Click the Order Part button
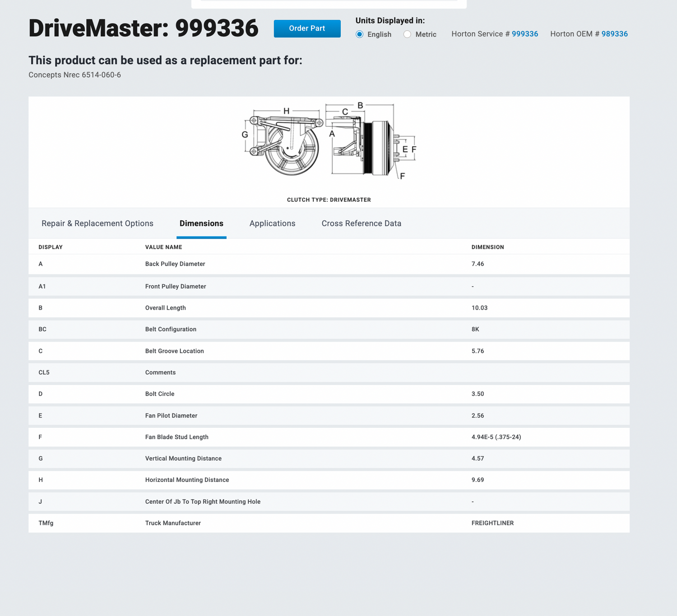 307,28
